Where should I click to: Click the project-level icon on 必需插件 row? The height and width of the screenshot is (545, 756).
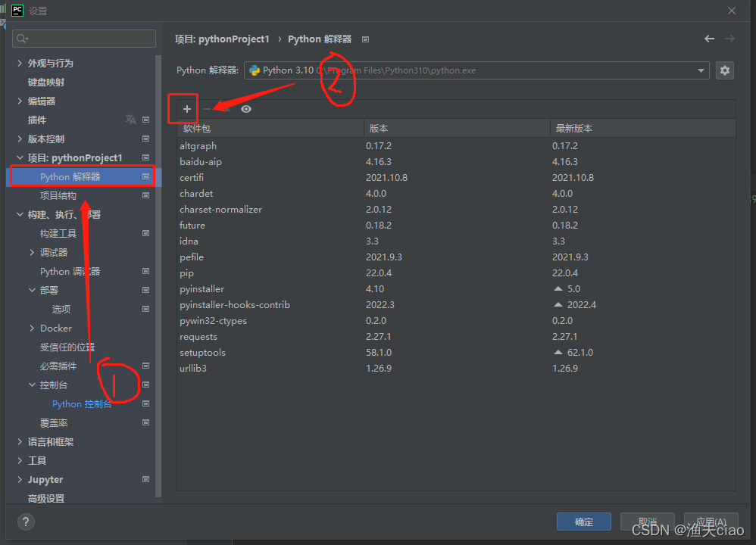(x=145, y=366)
